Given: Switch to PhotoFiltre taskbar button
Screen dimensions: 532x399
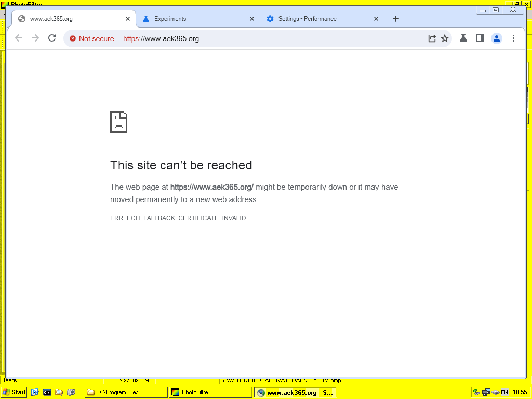Looking at the screenshot, I should click(211, 392).
